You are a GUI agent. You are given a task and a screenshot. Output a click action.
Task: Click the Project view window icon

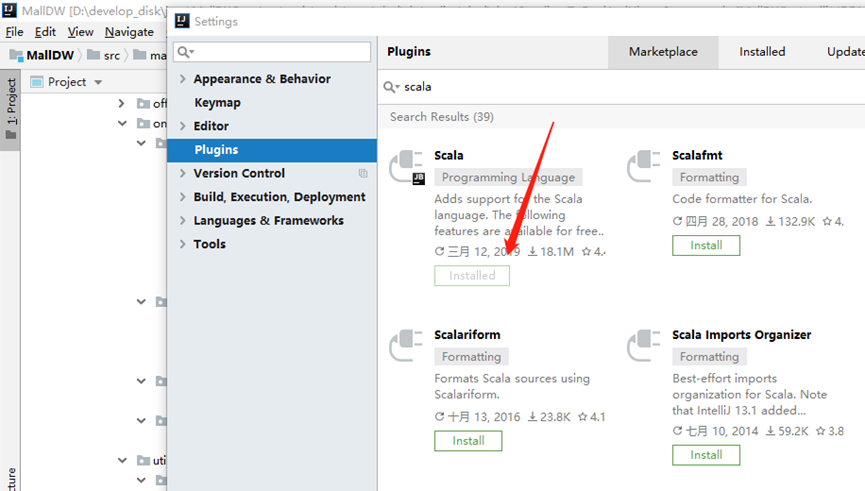pyautogui.click(x=37, y=82)
